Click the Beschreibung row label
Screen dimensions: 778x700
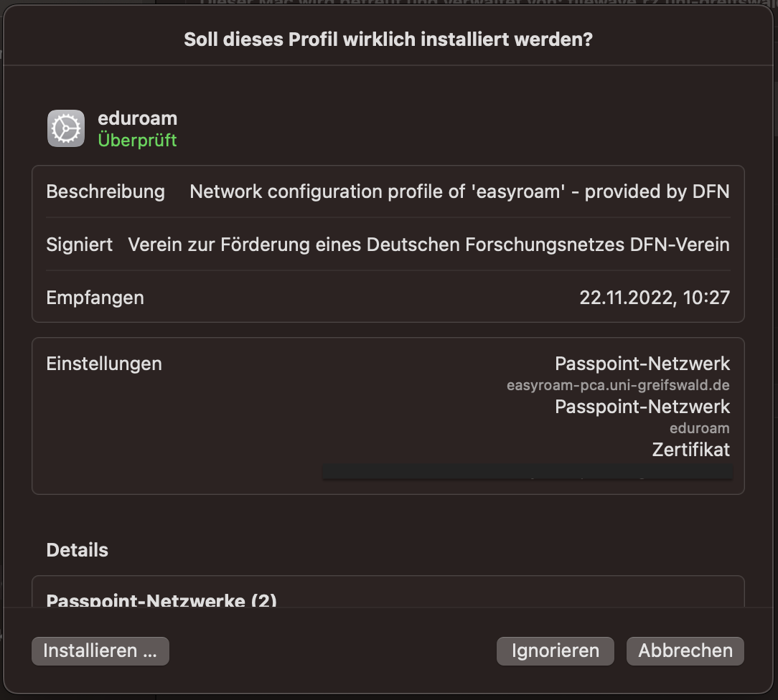click(106, 191)
